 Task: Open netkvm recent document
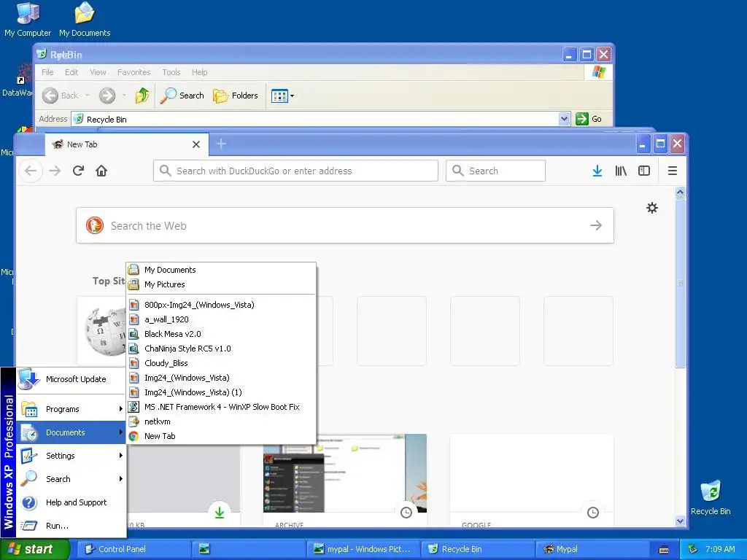(x=221, y=421)
